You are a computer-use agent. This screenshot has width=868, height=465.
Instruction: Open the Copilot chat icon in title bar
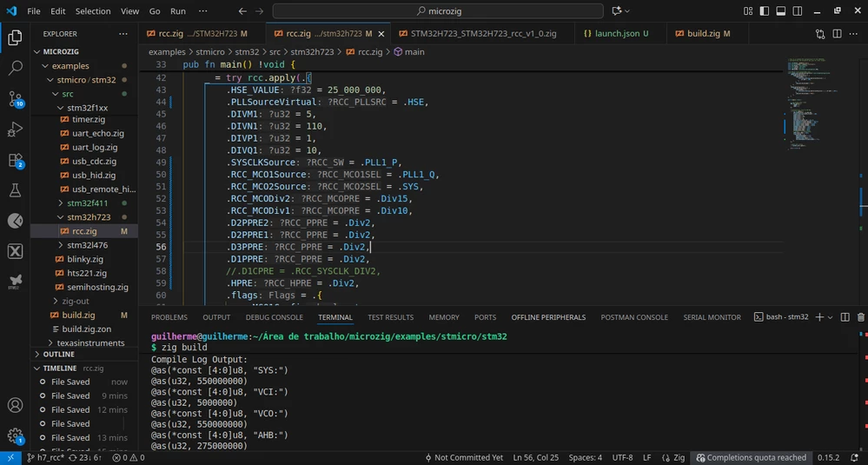617,11
